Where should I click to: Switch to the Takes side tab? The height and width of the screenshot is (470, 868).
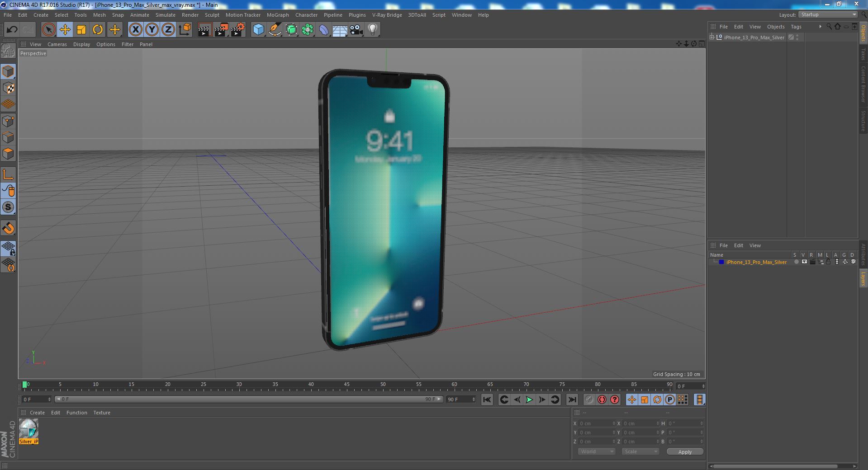pyautogui.click(x=863, y=54)
